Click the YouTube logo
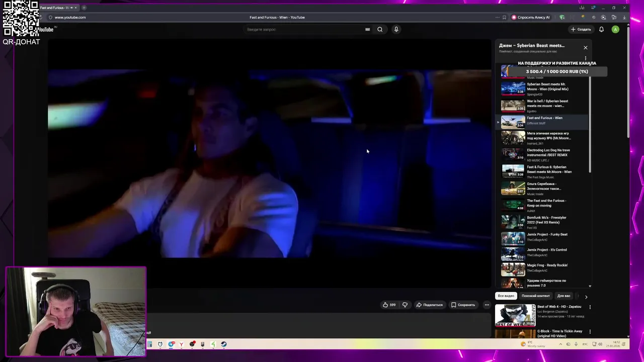Screen dimensions: 644x362 46,30
